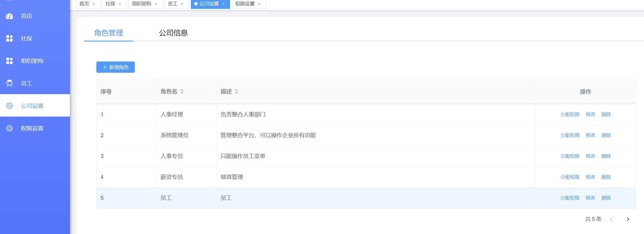The image size is (644, 234).
Task: Open 首页 in the sidebar menu
Action: pyautogui.click(x=35, y=16)
